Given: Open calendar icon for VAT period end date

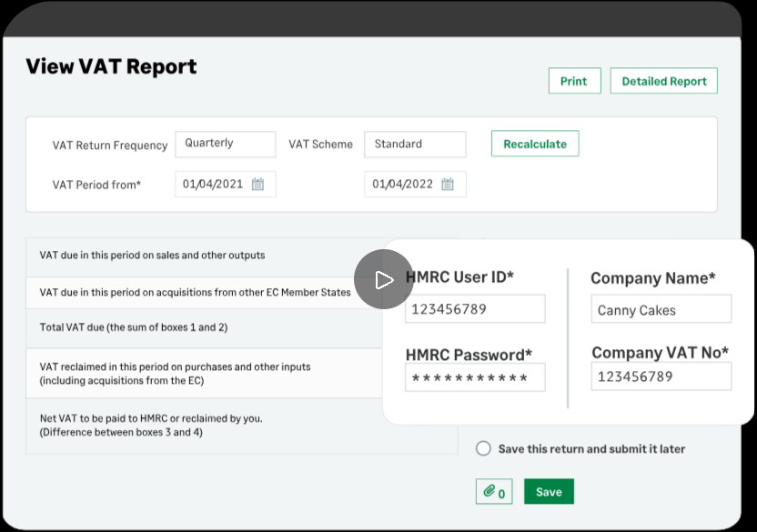Looking at the screenshot, I should click(447, 185).
